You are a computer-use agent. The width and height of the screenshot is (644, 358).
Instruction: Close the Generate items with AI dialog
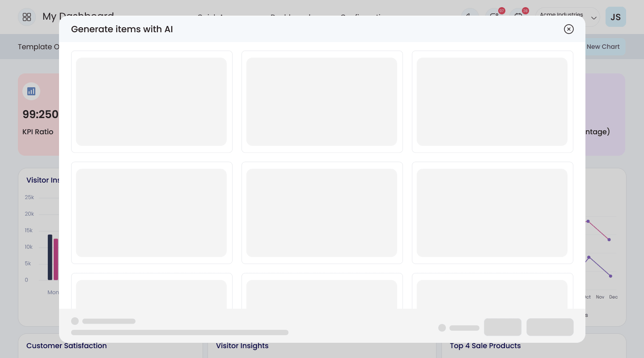coord(568,29)
